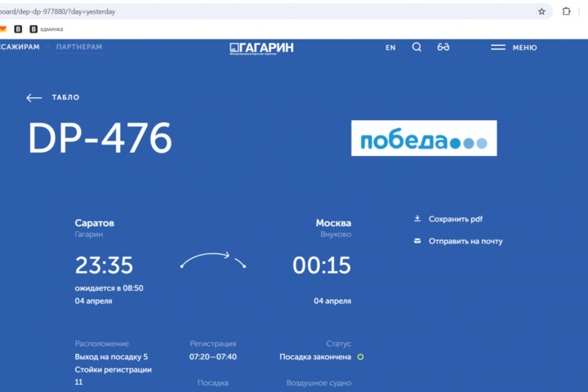The width and height of the screenshot is (588, 392).
Task: Click the Победа airline logo banner
Action: point(424,139)
